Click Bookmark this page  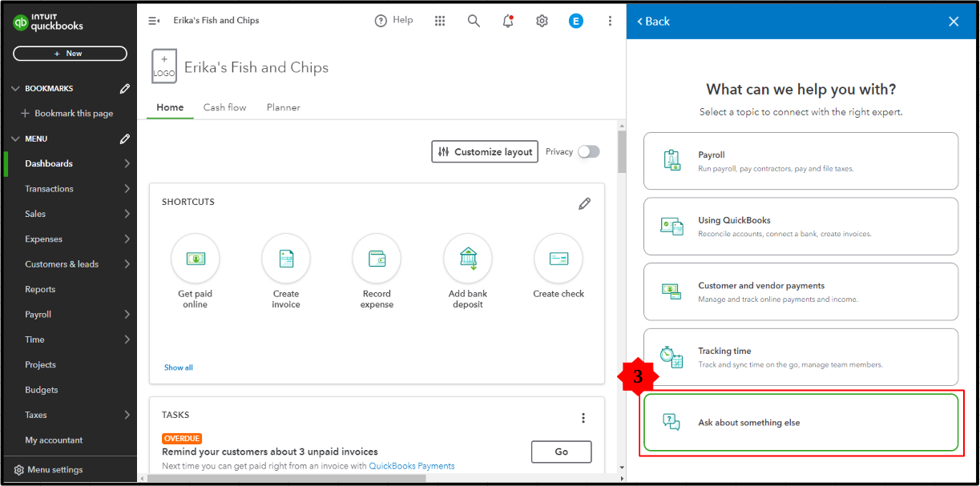pos(67,114)
